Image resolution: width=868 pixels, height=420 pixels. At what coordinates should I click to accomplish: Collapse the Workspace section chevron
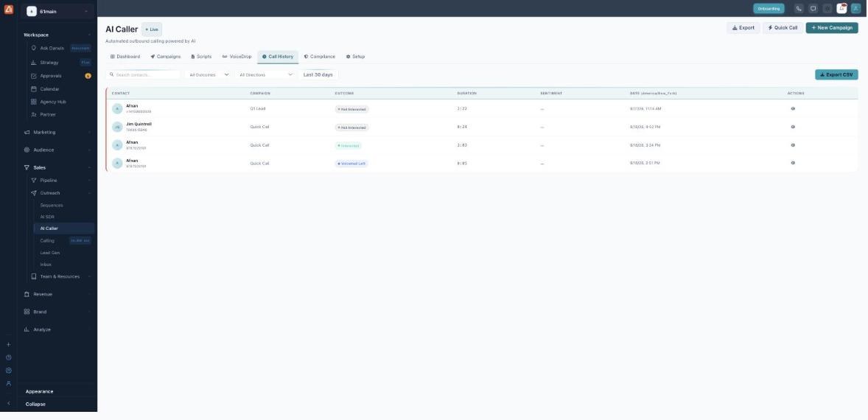click(x=90, y=35)
